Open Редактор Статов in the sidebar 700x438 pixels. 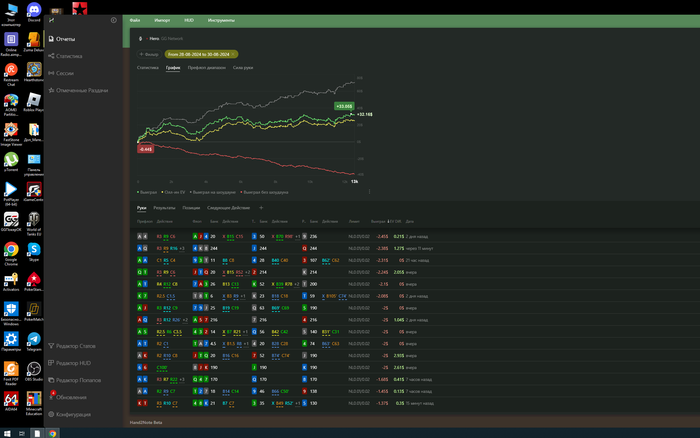[x=77, y=345]
